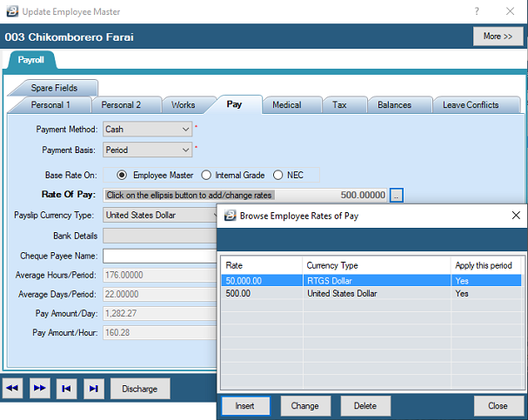Click the Discharge button
The image size is (528, 420).
[140, 389]
